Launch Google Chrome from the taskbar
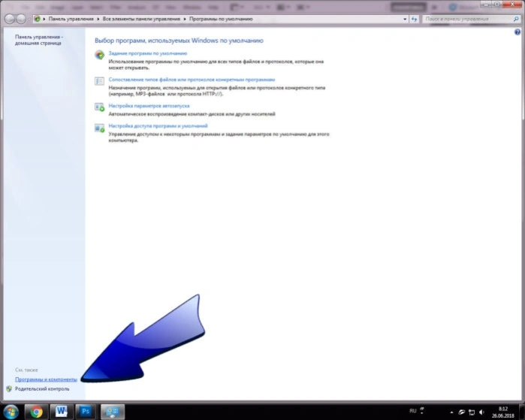The width and height of the screenshot is (525, 420). (36, 412)
